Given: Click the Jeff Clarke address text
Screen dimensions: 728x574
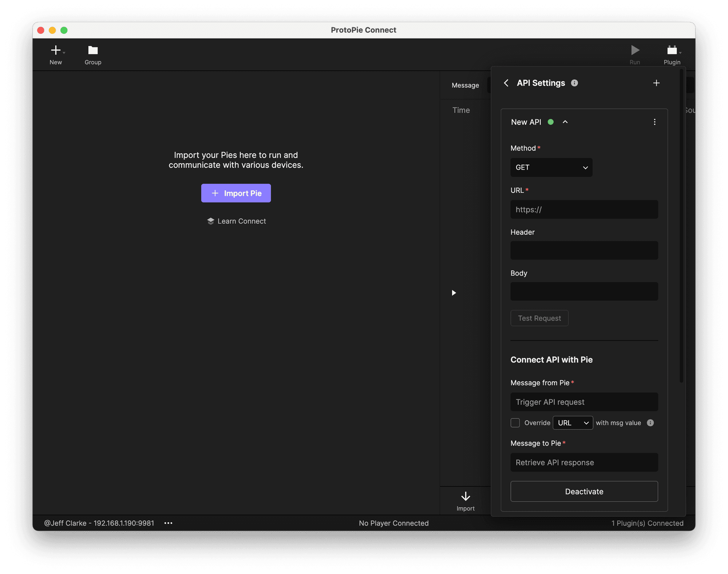Looking at the screenshot, I should coord(99,523).
